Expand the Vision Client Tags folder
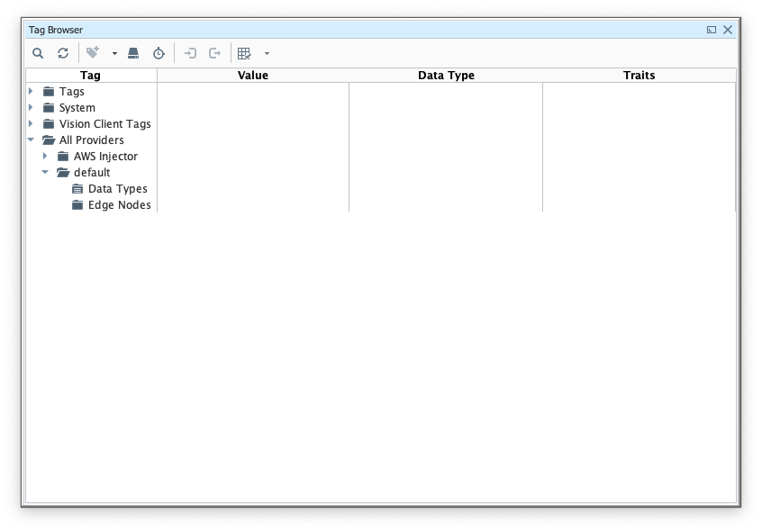Viewport: 762px width, 532px height. 31,123
